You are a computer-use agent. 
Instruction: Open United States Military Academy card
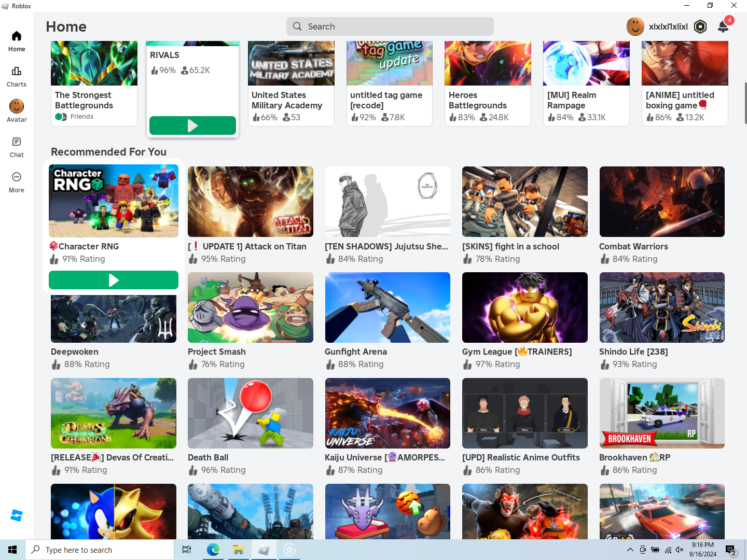[x=291, y=83]
